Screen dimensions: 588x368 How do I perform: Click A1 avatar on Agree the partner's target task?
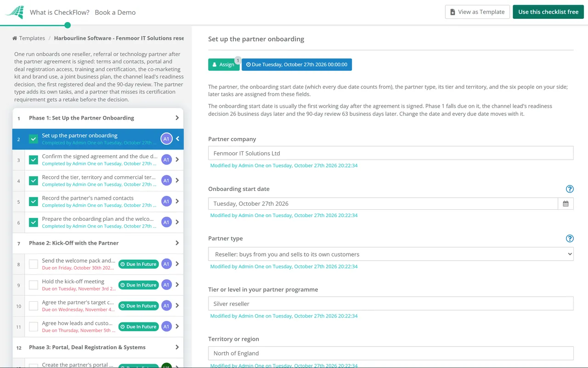click(x=166, y=305)
